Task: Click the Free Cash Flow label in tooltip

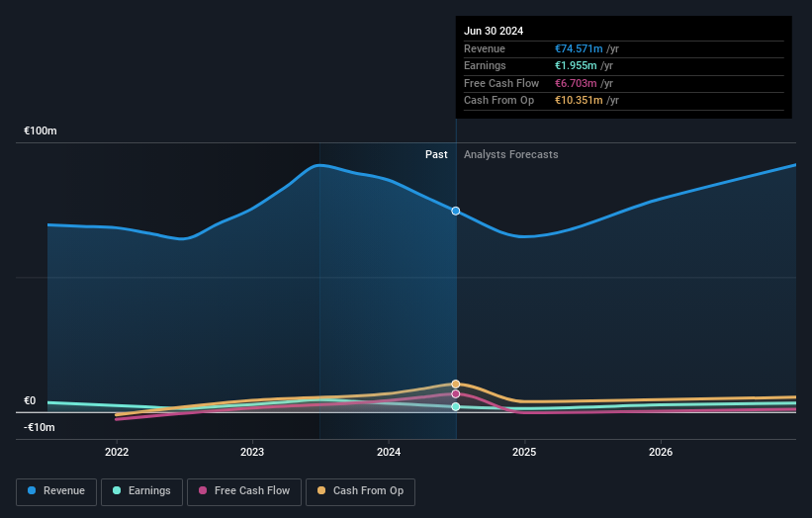Action: (x=501, y=83)
